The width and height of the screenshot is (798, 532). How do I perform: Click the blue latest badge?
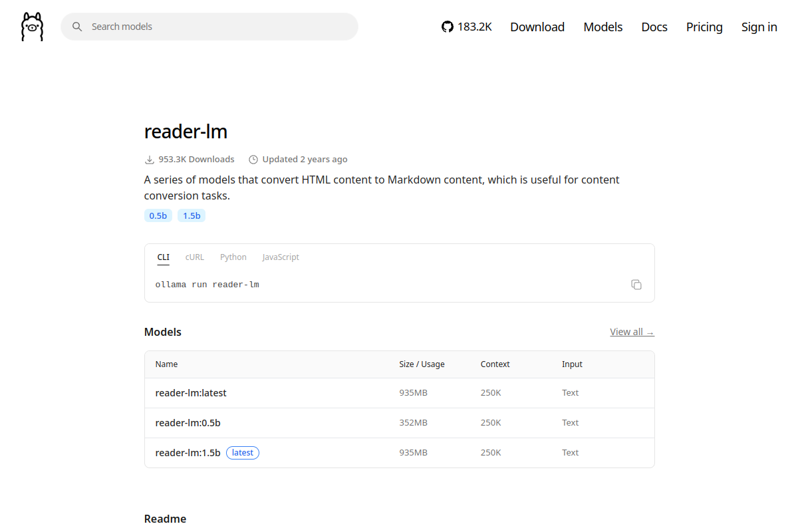tap(243, 453)
